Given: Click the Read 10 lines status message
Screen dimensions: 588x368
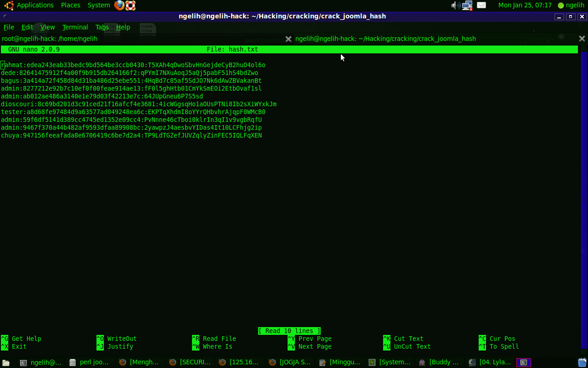Looking at the screenshot, I should [x=289, y=331].
